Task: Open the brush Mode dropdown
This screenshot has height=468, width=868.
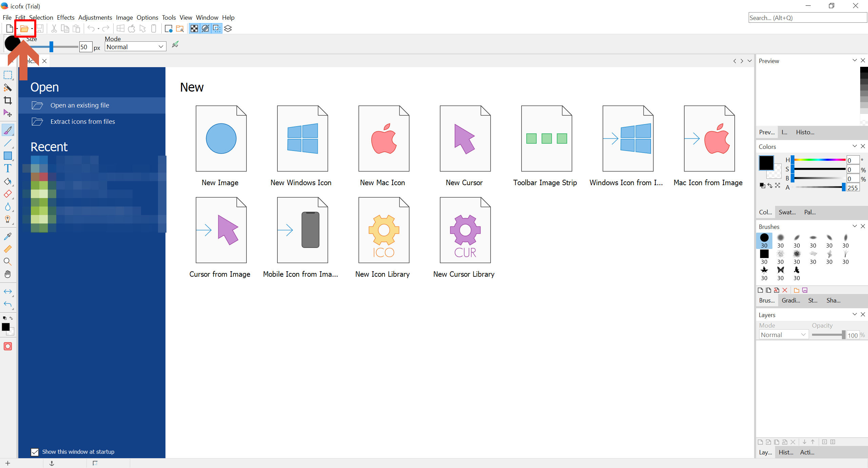Action: tap(135, 47)
